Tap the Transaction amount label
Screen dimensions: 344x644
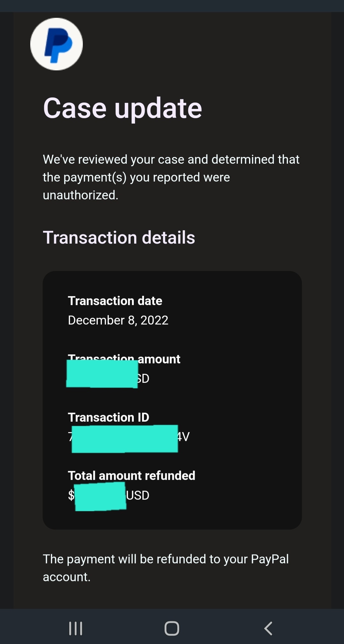(124, 359)
